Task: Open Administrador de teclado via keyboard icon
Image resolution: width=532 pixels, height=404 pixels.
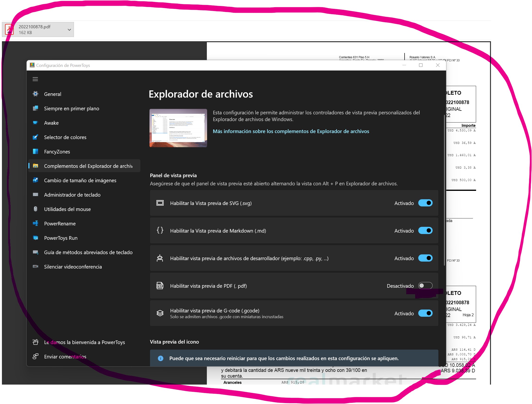Action: 36,195
